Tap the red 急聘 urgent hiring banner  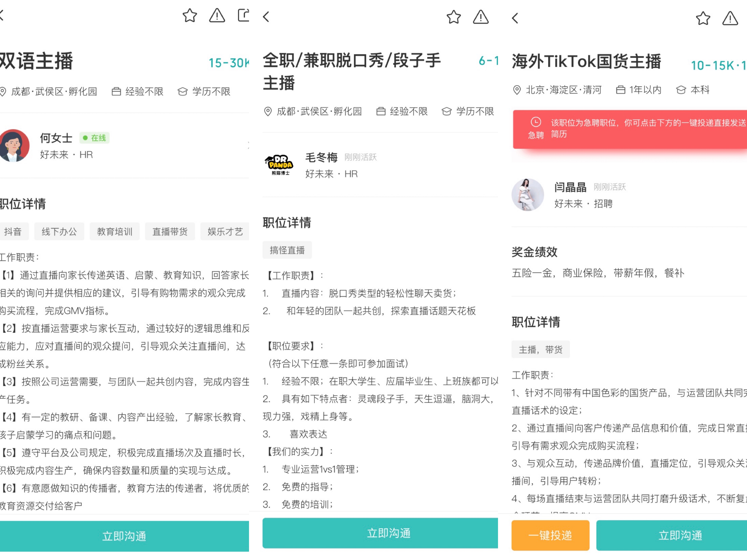630,129
